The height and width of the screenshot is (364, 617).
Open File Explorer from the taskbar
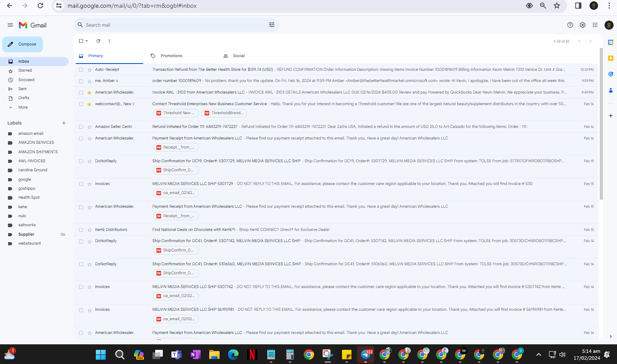[x=214, y=355]
